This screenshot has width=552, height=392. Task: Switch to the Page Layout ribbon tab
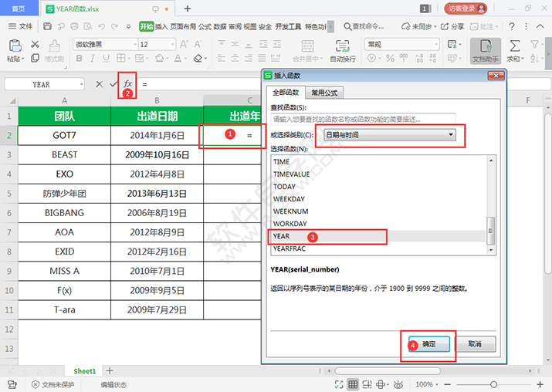tap(183, 26)
